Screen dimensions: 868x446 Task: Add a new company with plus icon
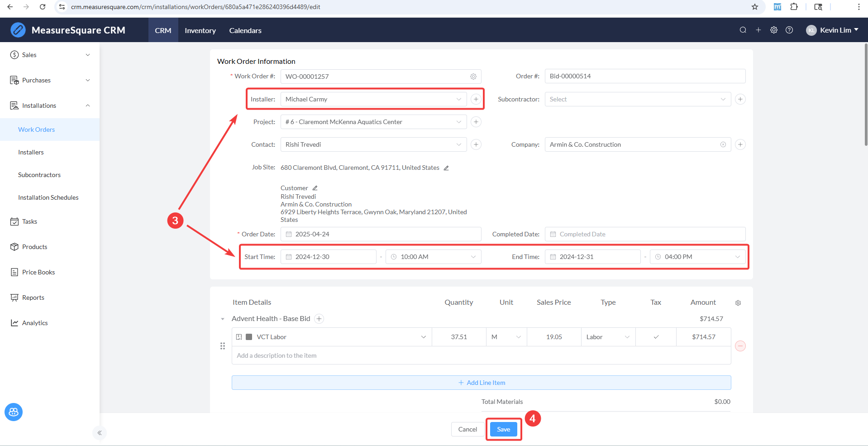click(x=740, y=144)
